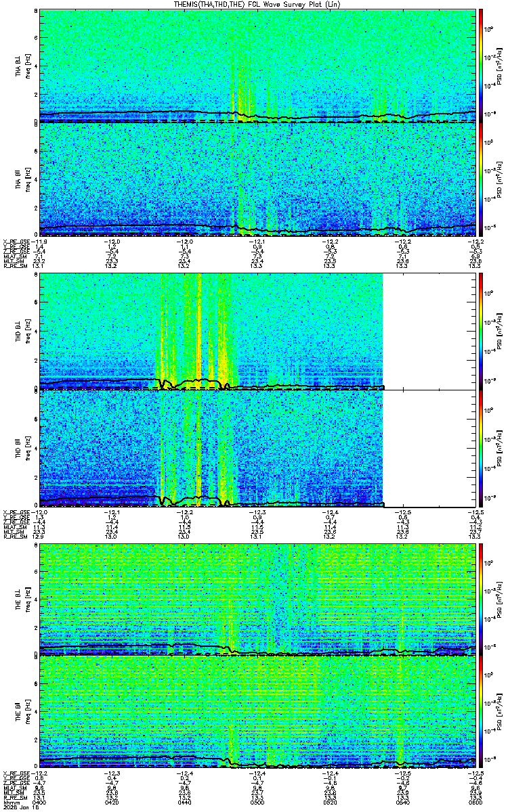508x812 pixels.
Task: Click the THD B⊥ panel color bar
Action: coord(481,332)
